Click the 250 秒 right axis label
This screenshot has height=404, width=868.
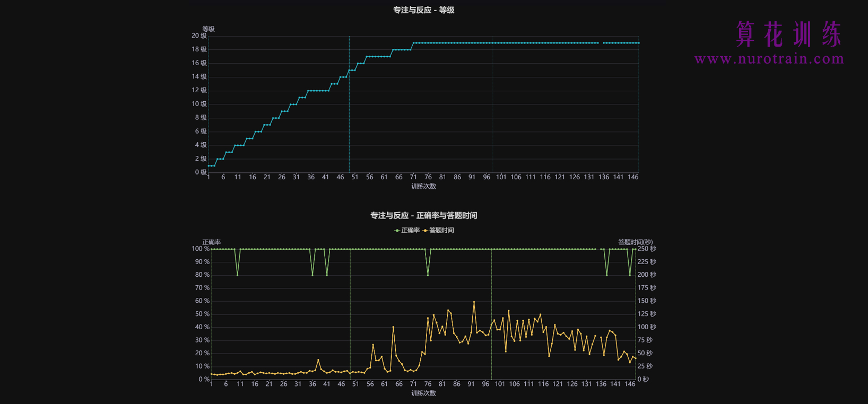point(646,249)
